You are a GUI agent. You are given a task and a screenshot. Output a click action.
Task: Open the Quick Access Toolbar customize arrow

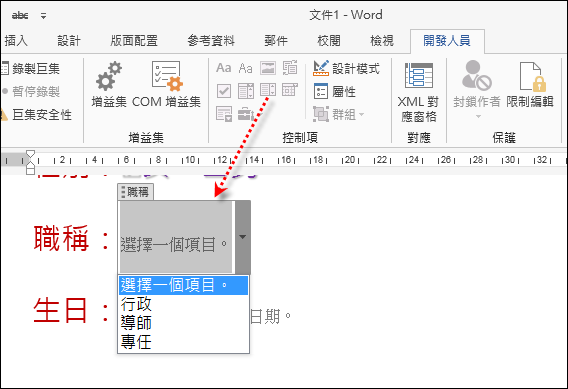43,16
